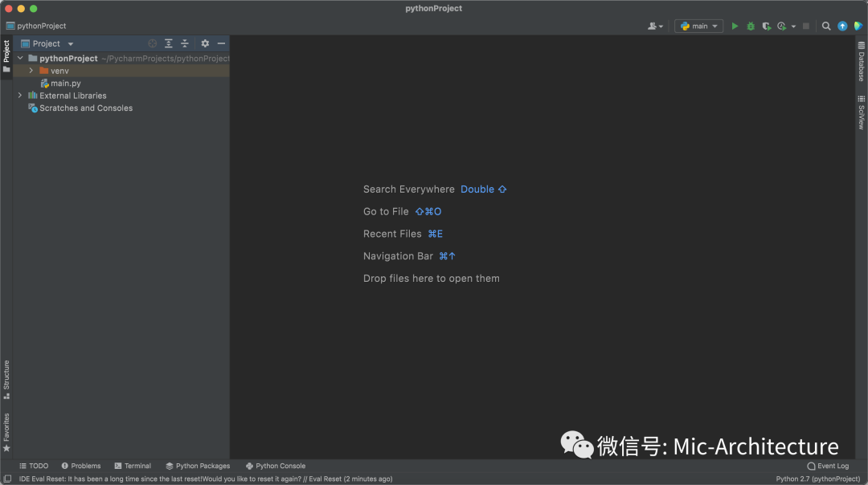The width and height of the screenshot is (868, 485).
Task: Open the Python Console tool window
Action: click(x=275, y=467)
